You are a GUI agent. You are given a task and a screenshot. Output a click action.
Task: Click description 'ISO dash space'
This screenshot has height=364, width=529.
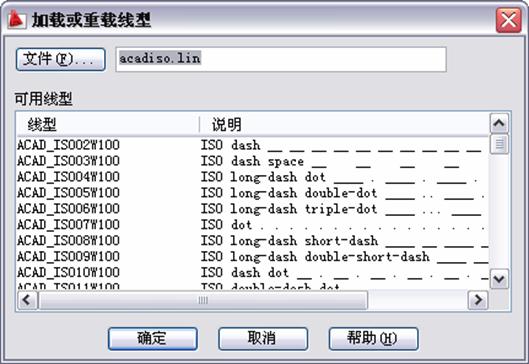[252, 162]
